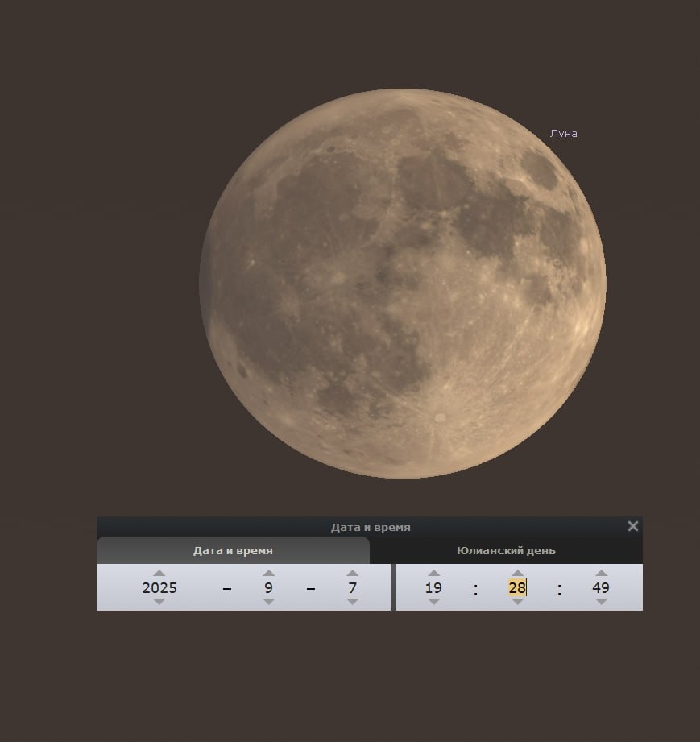Image resolution: width=700 pixels, height=742 pixels.
Task: Click the seconds field showing 49
Action: tap(601, 588)
